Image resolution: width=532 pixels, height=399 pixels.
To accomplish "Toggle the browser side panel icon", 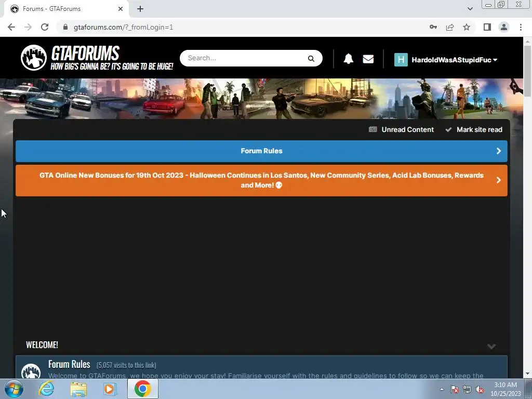I will click(x=487, y=27).
